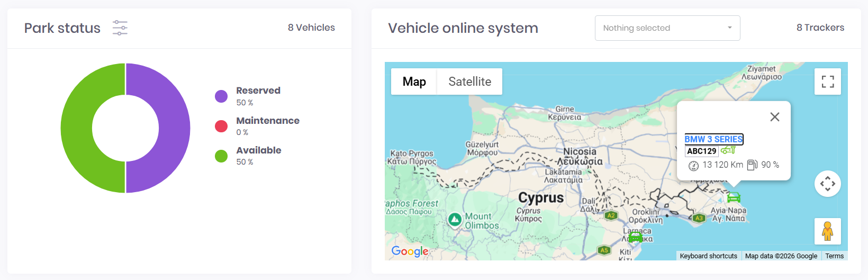Toggle fullscreen map view
Viewport: 868px width, 280px height.
pyautogui.click(x=828, y=82)
